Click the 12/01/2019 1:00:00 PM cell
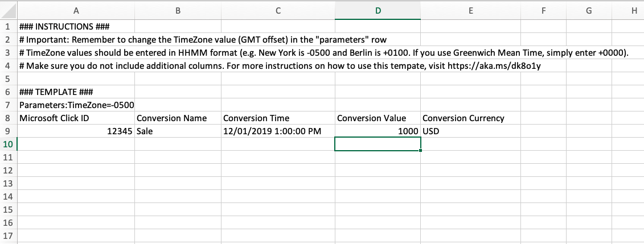Image resolution: width=644 pixels, height=244 pixels. tap(277, 131)
